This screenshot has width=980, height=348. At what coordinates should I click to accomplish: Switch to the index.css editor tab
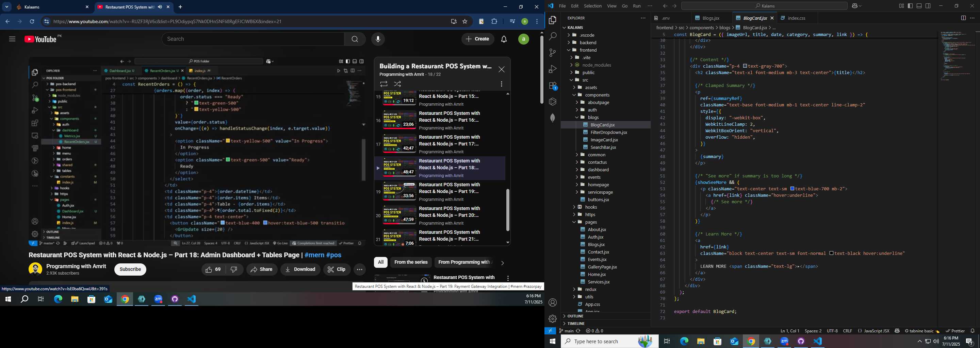tap(796, 18)
